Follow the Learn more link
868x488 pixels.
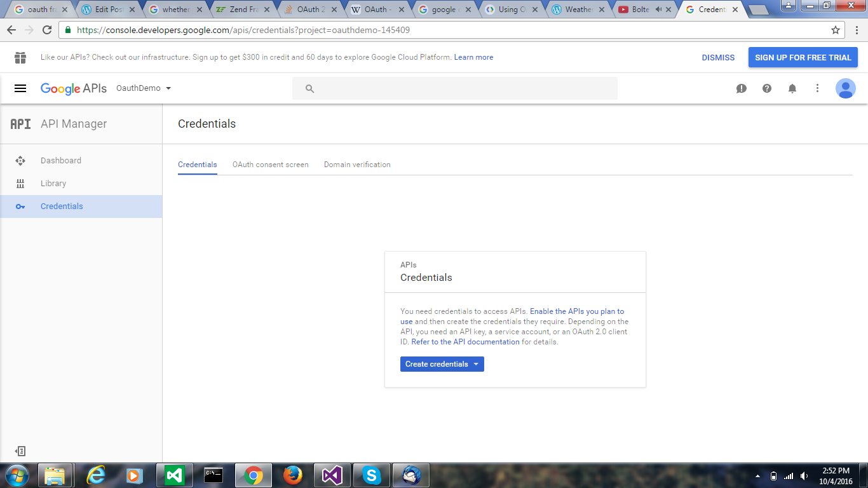[473, 57]
